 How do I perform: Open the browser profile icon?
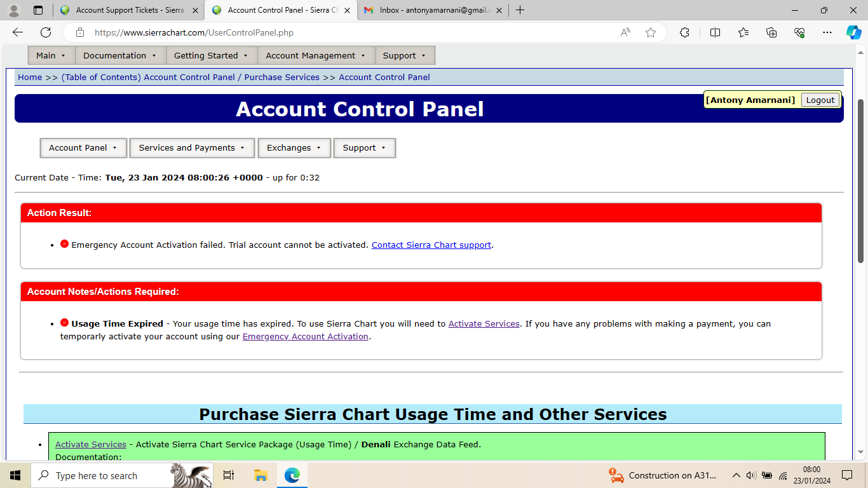[14, 10]
